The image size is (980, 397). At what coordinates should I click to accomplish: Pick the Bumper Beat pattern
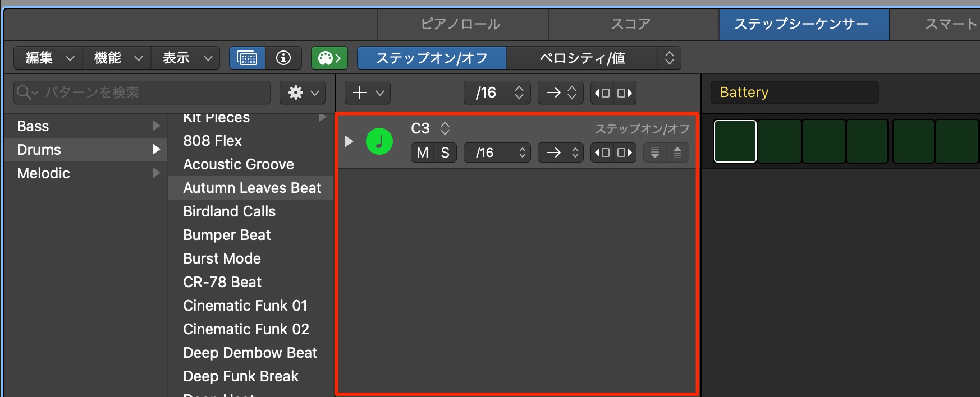pyautogui.click(x=251, y=235)
